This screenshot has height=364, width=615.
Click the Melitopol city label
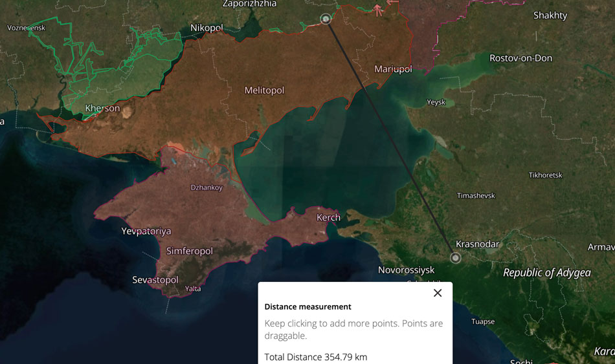pos(264,91)
